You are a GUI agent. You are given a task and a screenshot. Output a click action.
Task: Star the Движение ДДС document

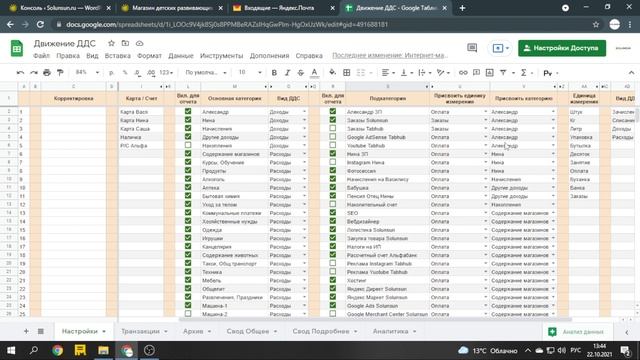(x=111, y=43)
